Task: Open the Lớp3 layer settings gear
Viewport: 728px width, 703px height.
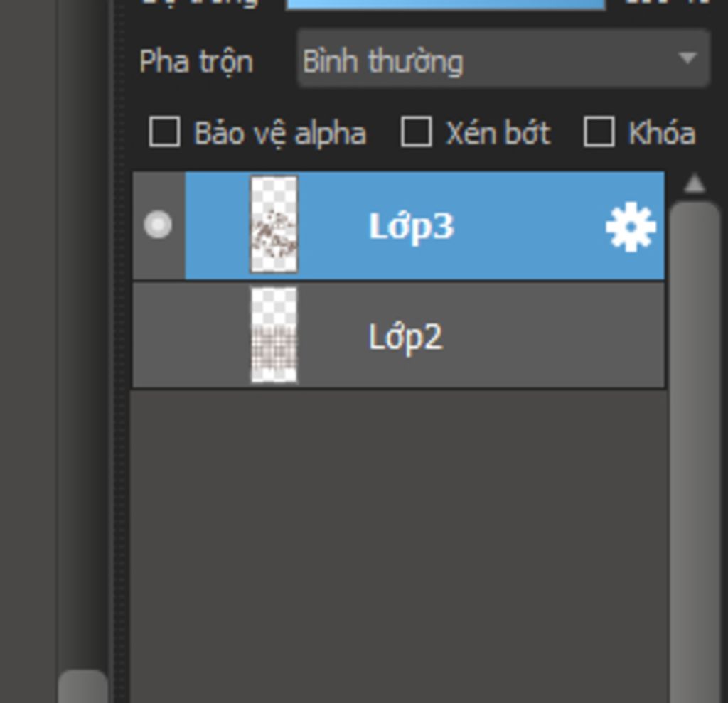Action: 631,227
